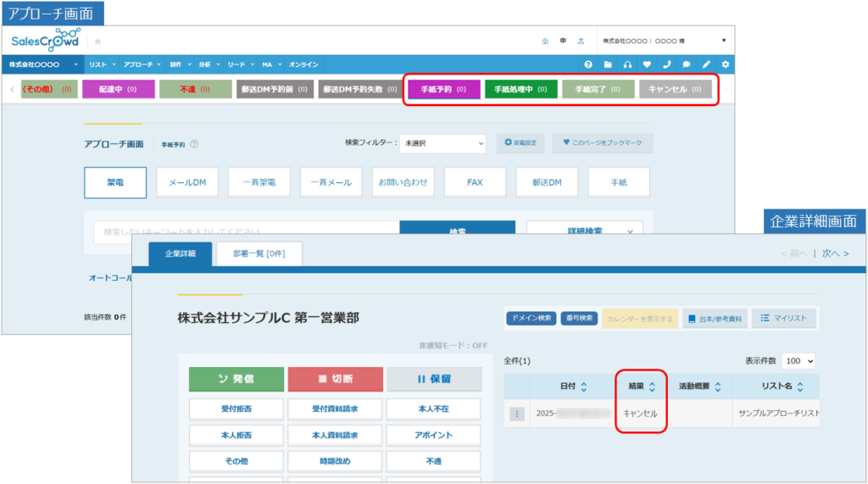Click the phone handset icon in blue toolbar
The height and width of the screenshot is (484, 868).
(666, 64)
